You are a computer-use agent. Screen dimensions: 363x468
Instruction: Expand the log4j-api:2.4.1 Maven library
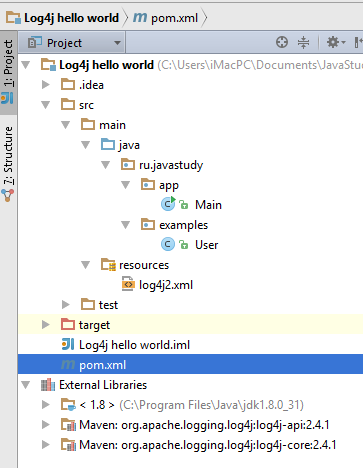pyautogui.click(x=46, y=425)
